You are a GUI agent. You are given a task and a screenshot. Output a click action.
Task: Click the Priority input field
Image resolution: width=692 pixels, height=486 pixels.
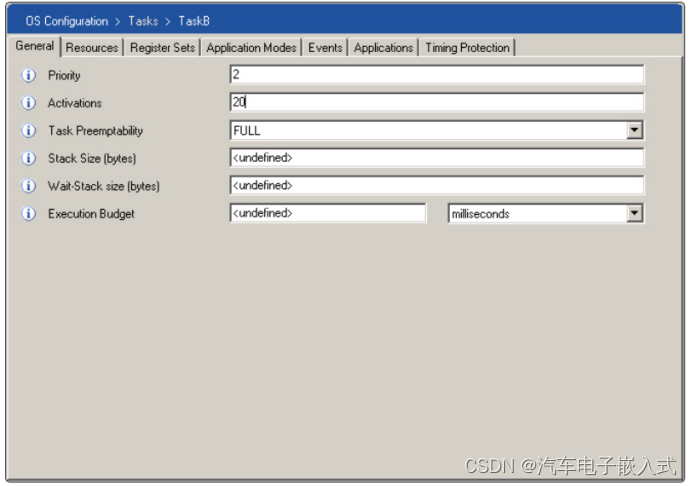click(x=436, y=75)
